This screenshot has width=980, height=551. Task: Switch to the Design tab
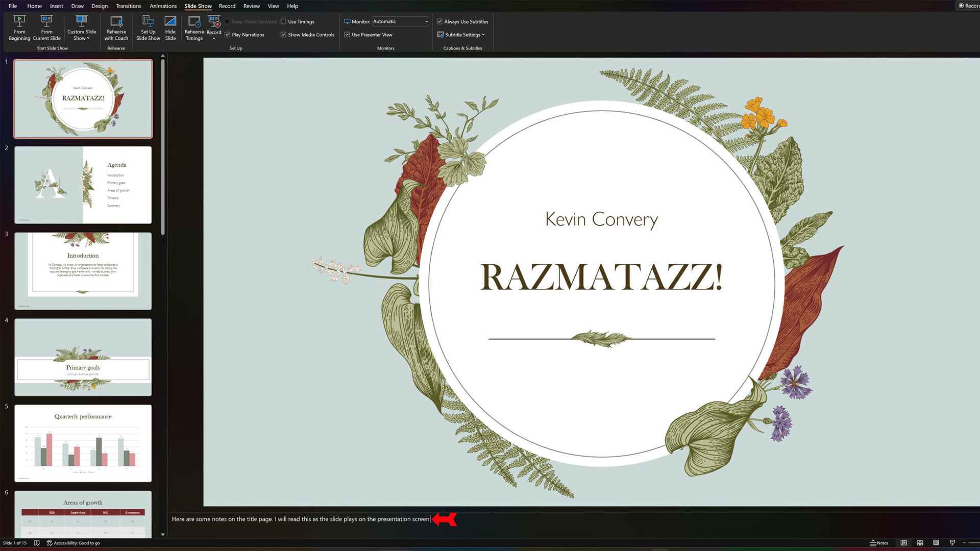click(x=99, y=6)
